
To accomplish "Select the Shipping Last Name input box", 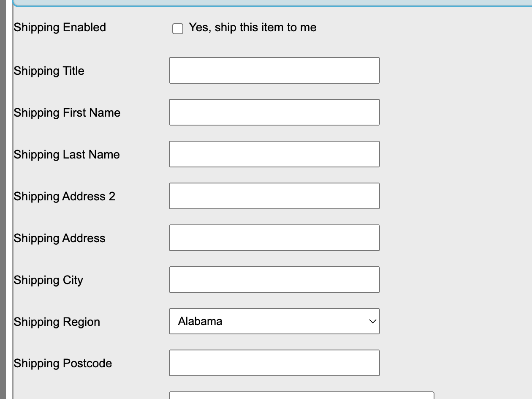I will (x=274, y=154).
